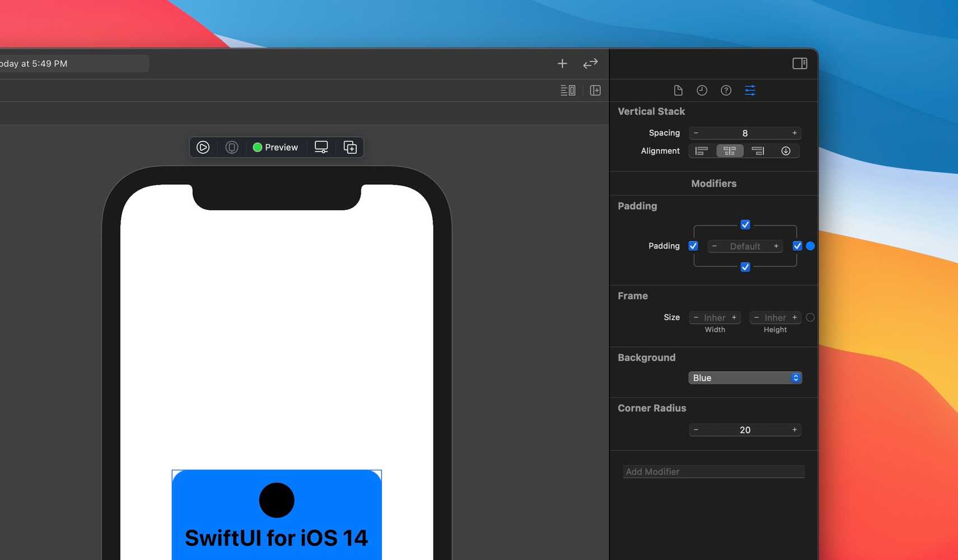Open the File inspector tab

(678, 90)
